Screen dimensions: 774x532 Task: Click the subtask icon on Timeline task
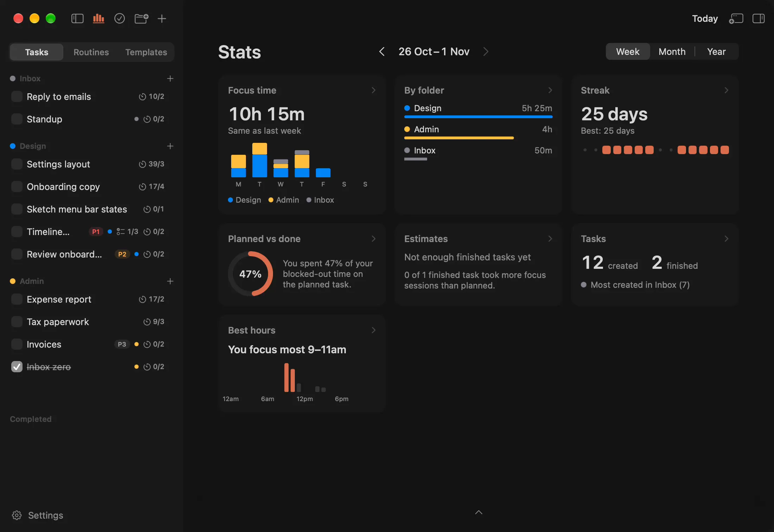click(120, 232)
